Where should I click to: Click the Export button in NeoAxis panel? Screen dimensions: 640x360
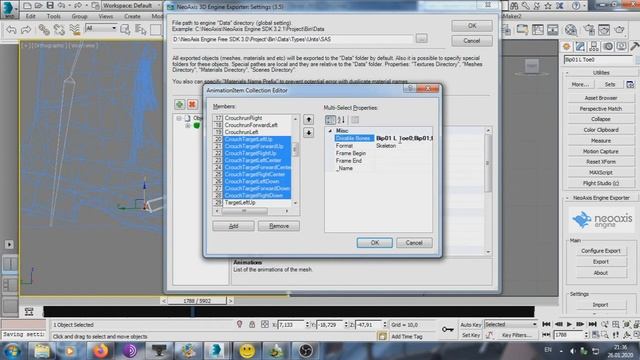click(x=600, y=262)
